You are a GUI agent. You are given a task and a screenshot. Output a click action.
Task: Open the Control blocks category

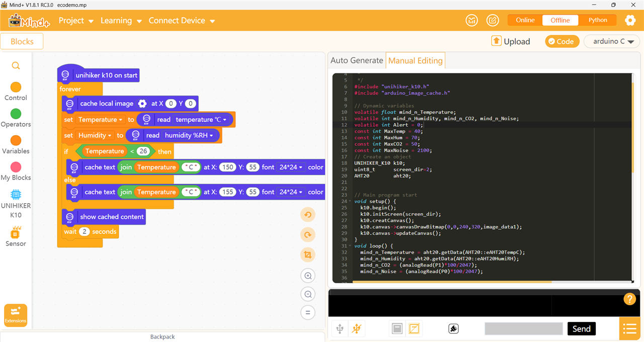pyautogui.click(x=16, y=92)
